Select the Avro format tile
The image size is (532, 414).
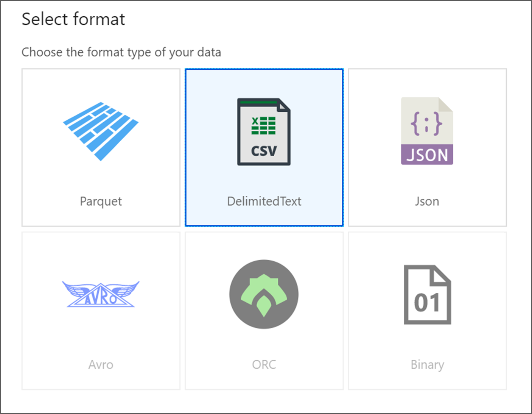(x=100, y=311)
